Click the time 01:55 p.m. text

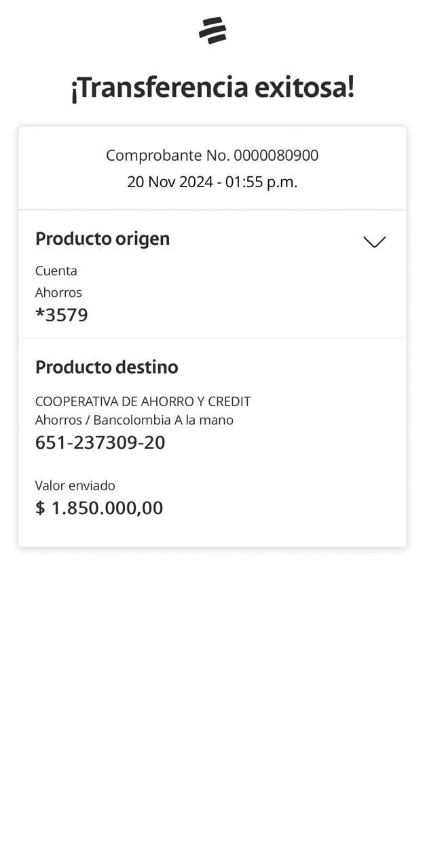261,182
